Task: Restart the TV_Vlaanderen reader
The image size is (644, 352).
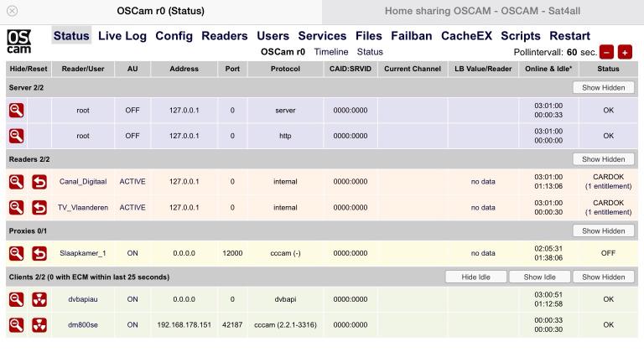Action: point(39,207)
